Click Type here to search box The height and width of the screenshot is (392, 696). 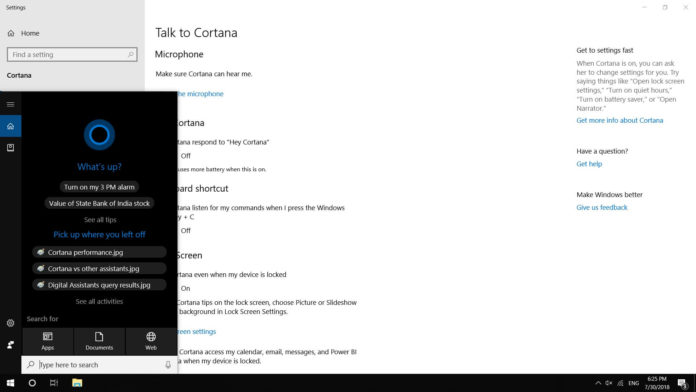(99, 364)
